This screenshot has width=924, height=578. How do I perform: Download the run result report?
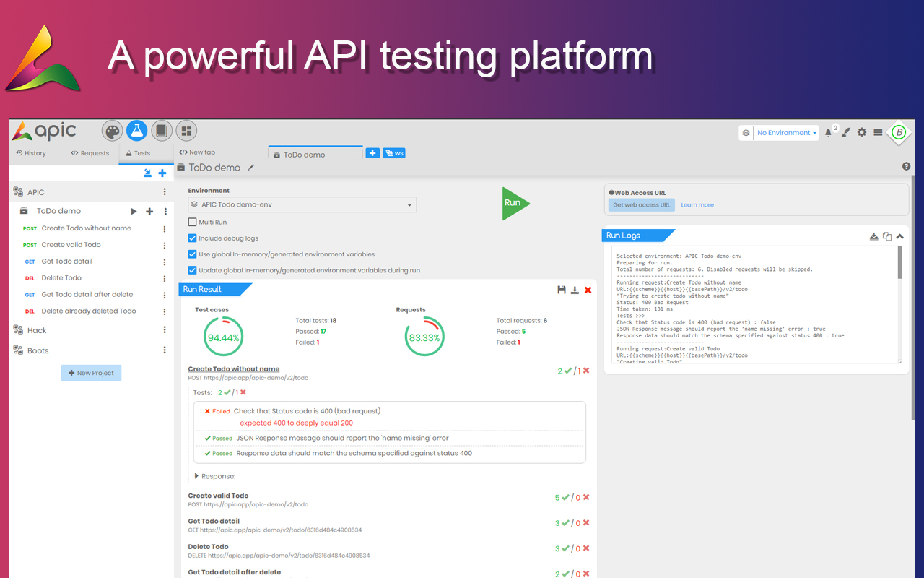(575, 290)
